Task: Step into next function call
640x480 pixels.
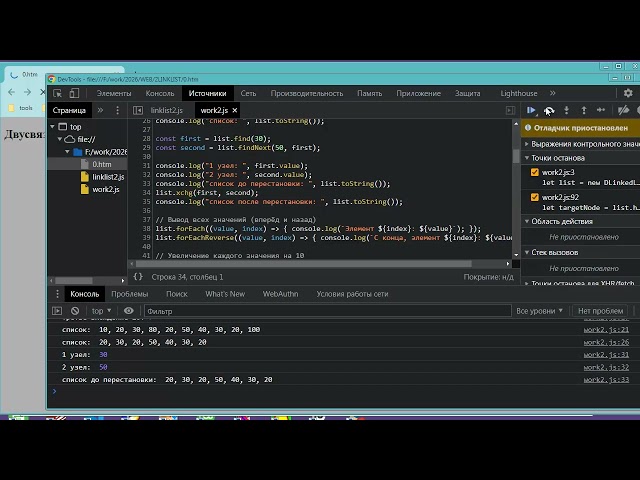Action: [x=566, y=110]
